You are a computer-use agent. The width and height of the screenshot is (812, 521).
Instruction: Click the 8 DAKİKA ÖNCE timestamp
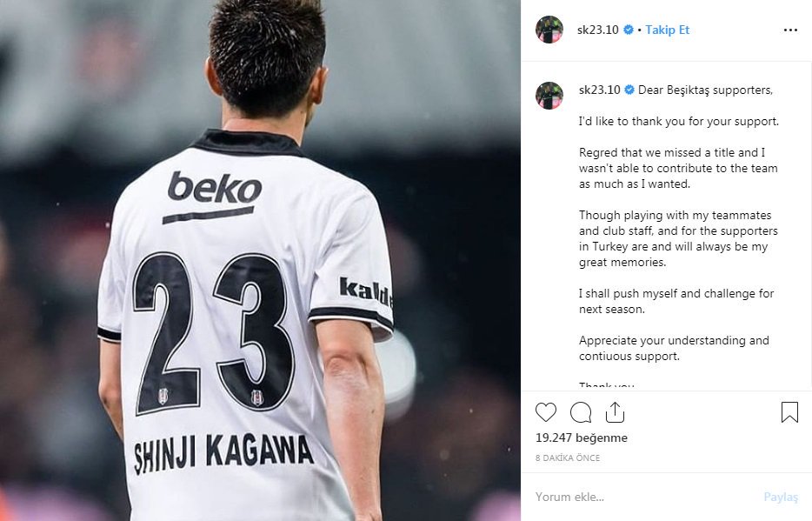tap(568, 458)
